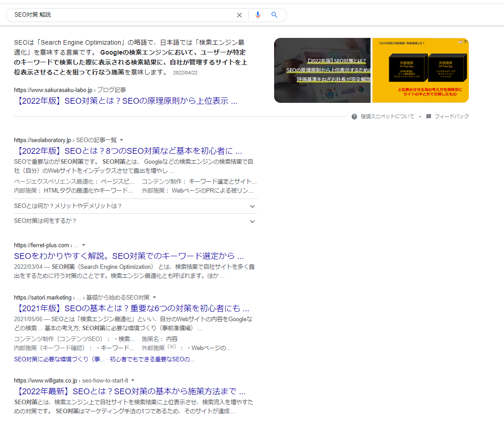Start voice search with the microphone icon

click(257, 15)
